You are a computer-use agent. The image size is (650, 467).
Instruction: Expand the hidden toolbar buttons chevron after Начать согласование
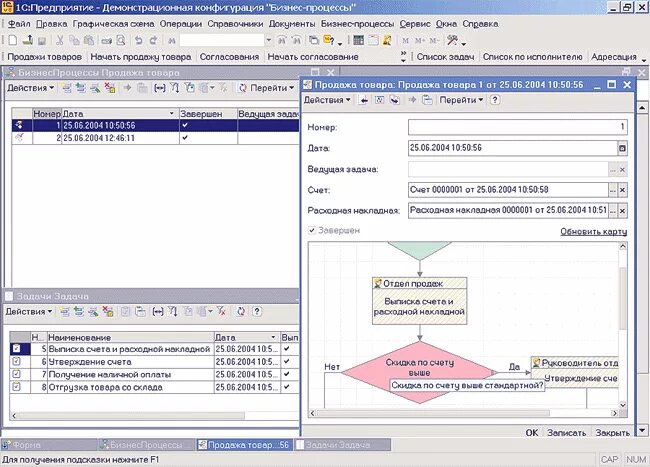point(403,57)
